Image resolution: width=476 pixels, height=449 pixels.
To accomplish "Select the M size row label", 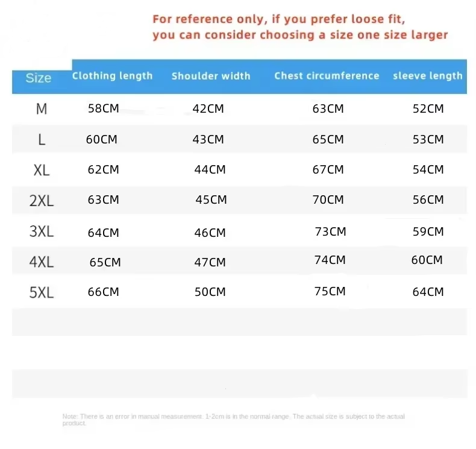I will pyautogui.click(x=42, y=108).
